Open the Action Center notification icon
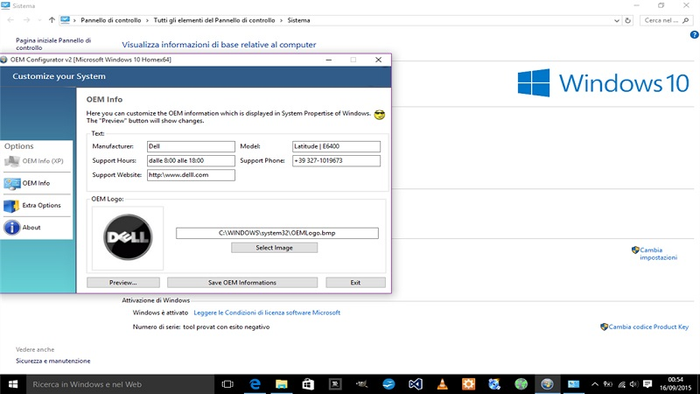This screenshot has width=700, height=394. tap(647, 384)
